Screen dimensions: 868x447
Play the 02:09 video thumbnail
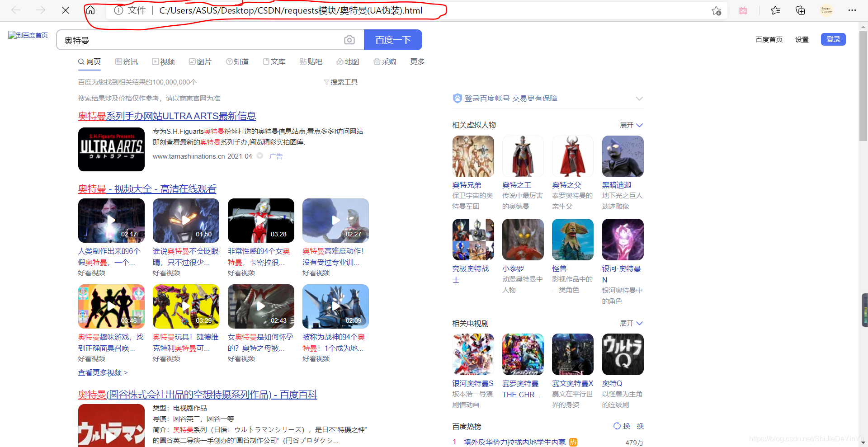(335, 306)
